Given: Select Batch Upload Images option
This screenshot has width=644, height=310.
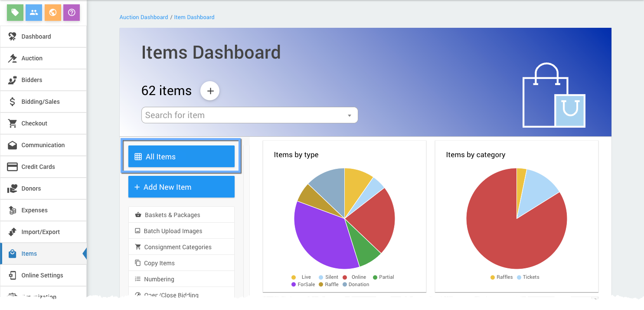Looking at the screenshot, I should [173, 231].
